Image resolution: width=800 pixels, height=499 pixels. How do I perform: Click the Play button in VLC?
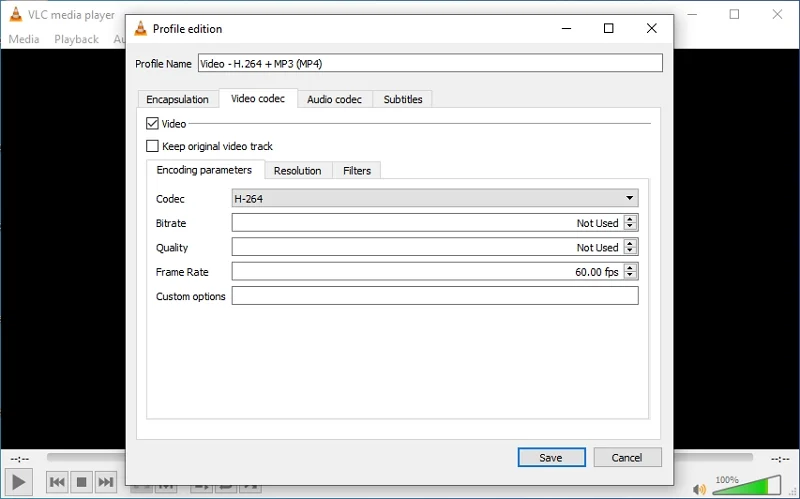18,482
